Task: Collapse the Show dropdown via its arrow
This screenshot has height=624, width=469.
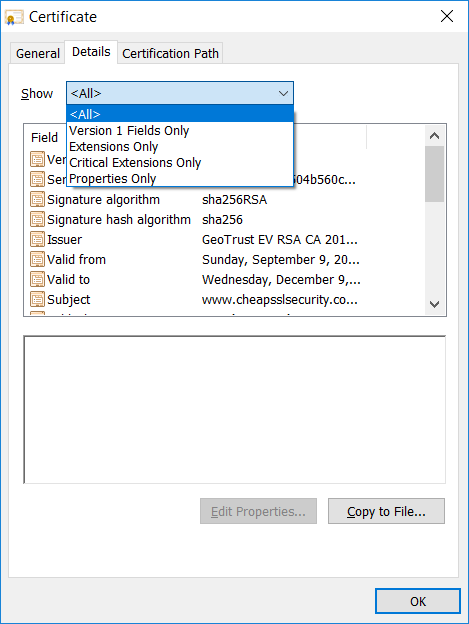Action: (283, 94)
